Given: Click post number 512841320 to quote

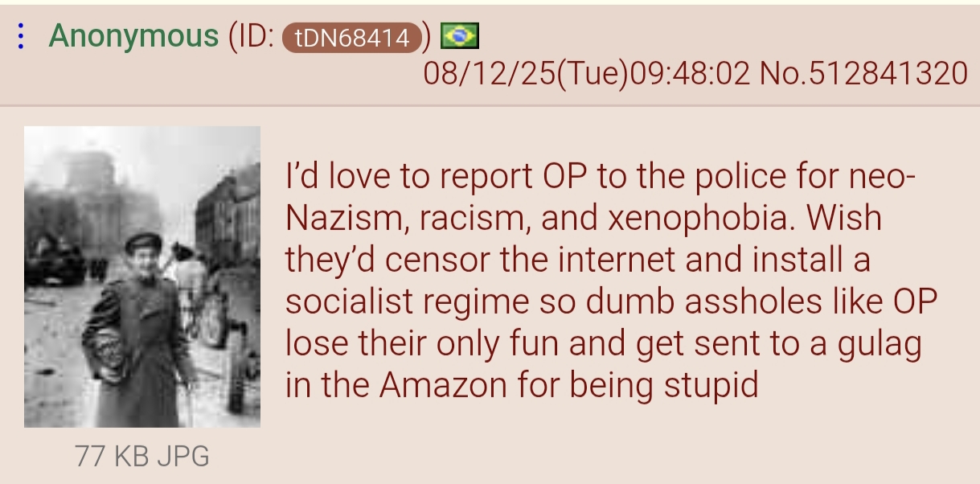Looking at the screenshot, I should click(x=888, y=74).
